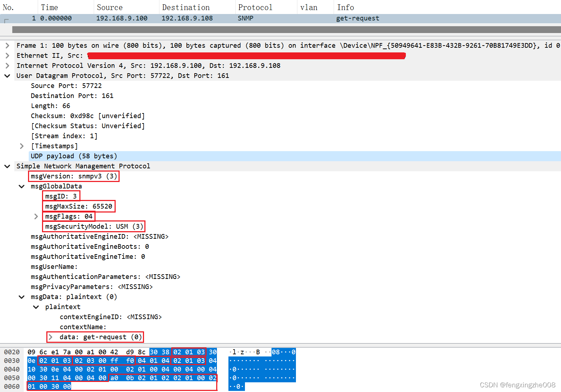The height and width of the screenshot is (392, 561).
Task: Select the Source Port: 57722 field
Action: [x=66, y=86]
